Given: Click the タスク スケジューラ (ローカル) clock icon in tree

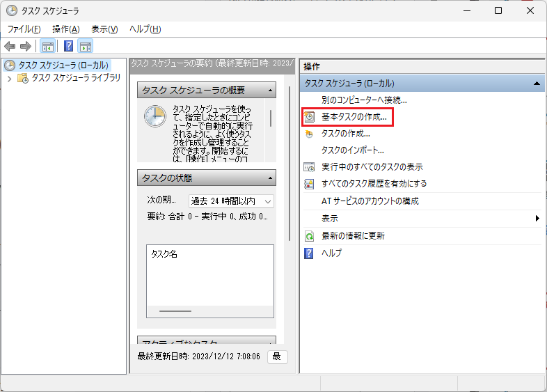Looking at the screenshot, I should coord(10,65).
